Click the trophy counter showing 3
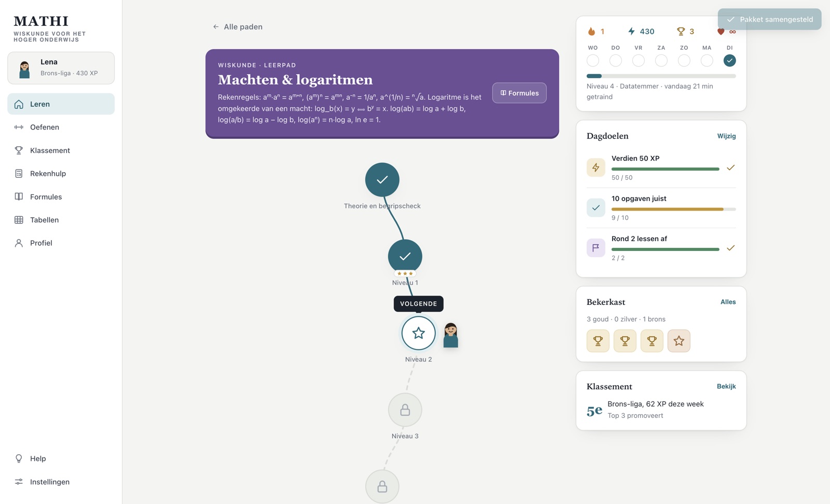 pos(685,31)
